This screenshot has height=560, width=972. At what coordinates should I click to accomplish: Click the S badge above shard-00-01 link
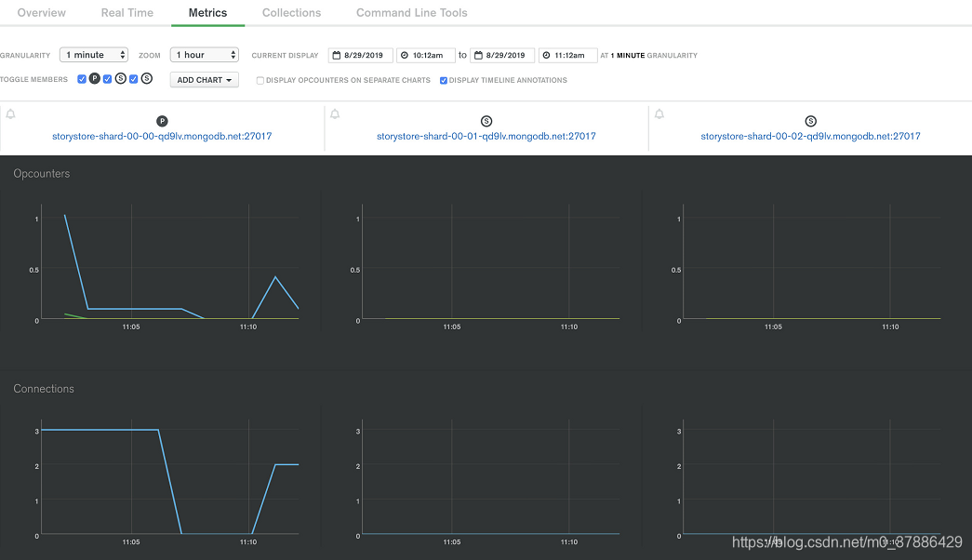[x=486, y=121]
